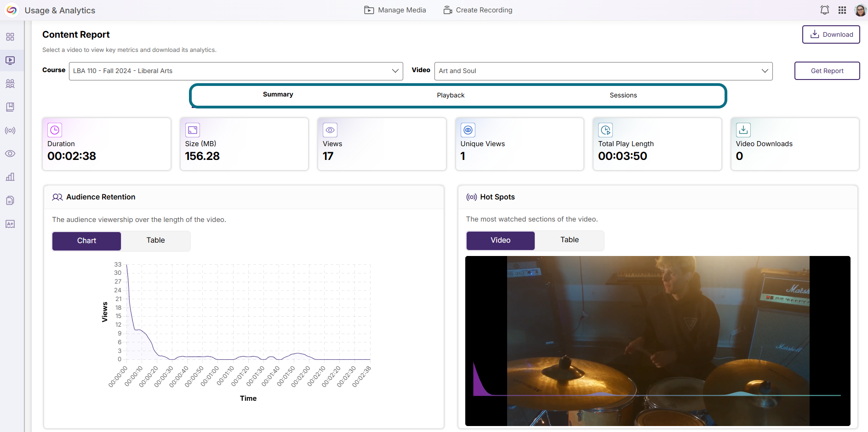Click the Total Play Length 00:03:50
The image size is (868, 432).
click(622, 156)
